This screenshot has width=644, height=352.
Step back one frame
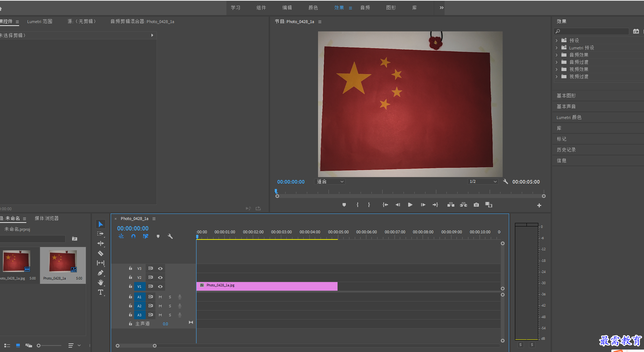coord(398,205)
